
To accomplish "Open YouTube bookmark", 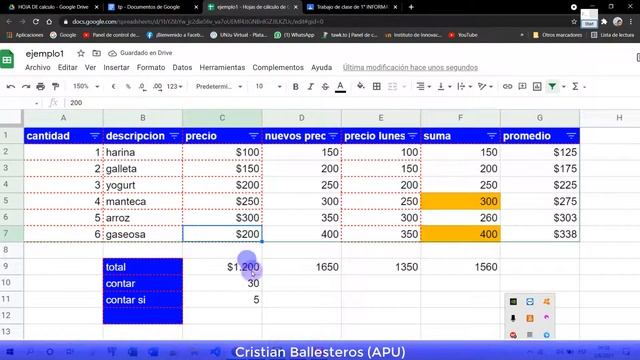I will pyautogui.click(x=463, y=35).
